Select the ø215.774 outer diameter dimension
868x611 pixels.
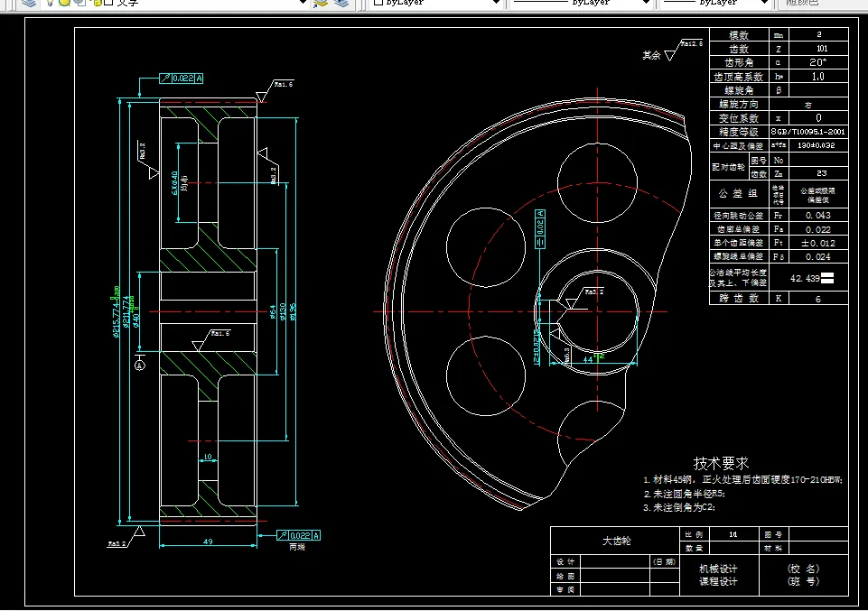117,312
